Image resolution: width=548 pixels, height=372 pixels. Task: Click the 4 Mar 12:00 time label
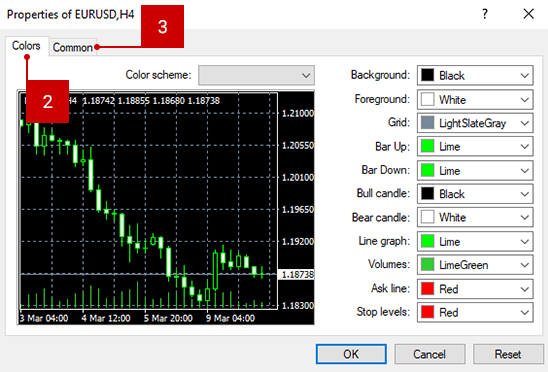click(106, 318)
